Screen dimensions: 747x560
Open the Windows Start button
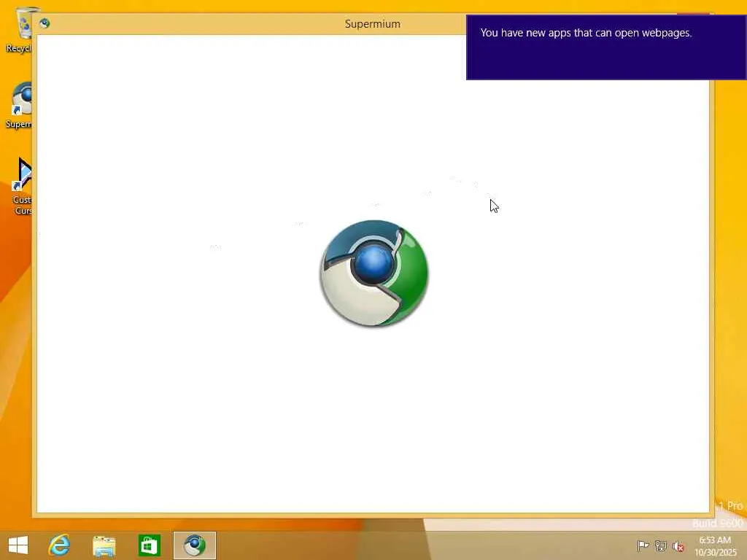click(18, 545)
